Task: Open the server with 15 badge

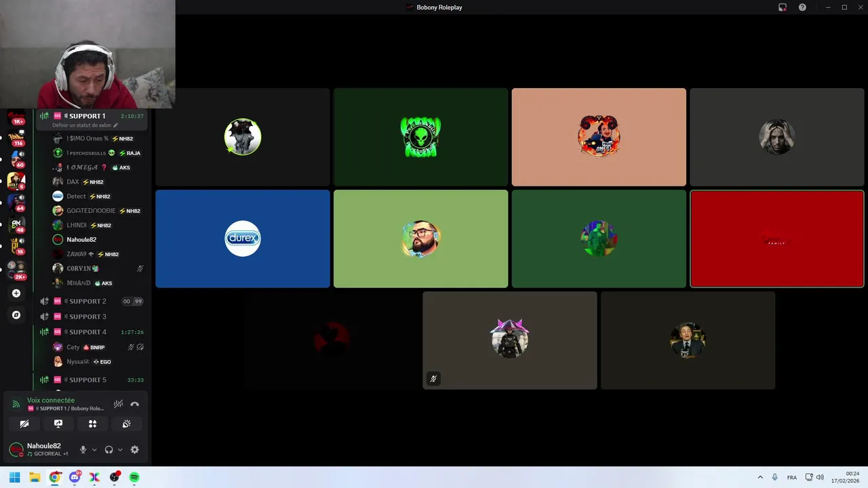Action: coord(16,246)
